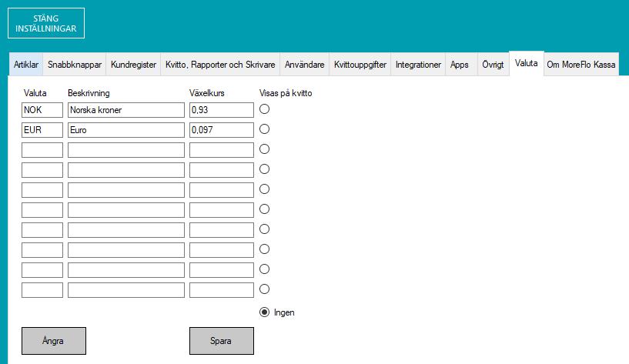Open the Snabbknappar tab
This screenshot has height=364, width=629.
75,65
